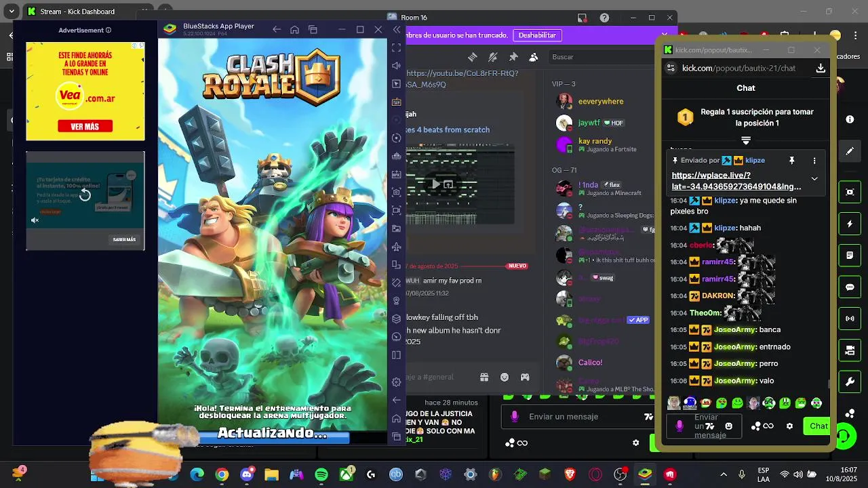868x488 pixels.
Task: Take a BlueStacks screenshot with the camera icon
Action: (x=397, y=192)
